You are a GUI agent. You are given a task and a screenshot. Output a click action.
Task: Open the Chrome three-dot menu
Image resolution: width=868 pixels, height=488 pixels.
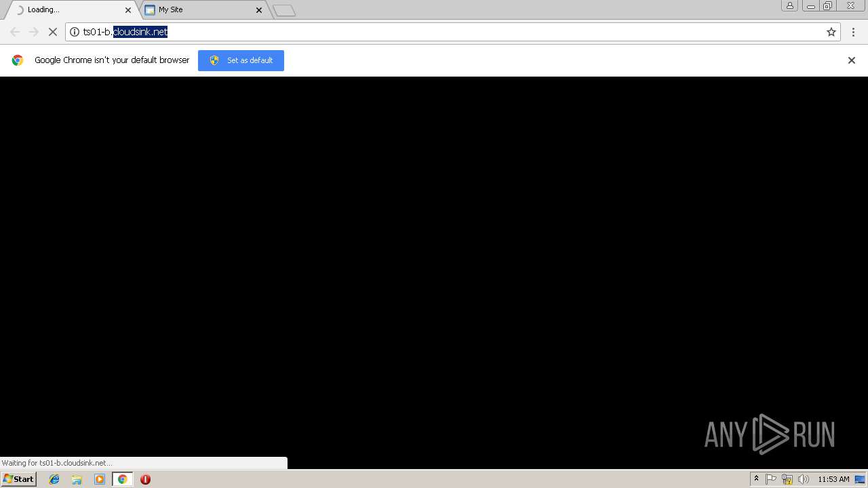(x=853, y=32)
